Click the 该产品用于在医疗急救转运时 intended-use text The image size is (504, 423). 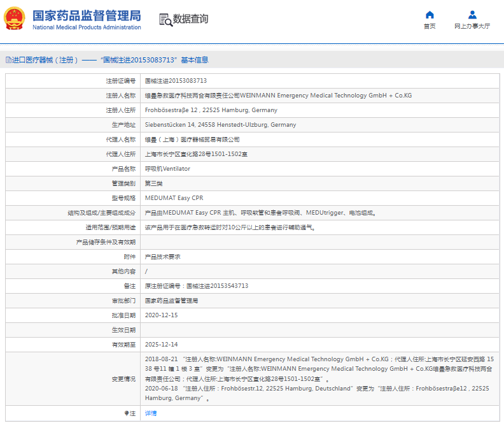[x=230, y=227]
